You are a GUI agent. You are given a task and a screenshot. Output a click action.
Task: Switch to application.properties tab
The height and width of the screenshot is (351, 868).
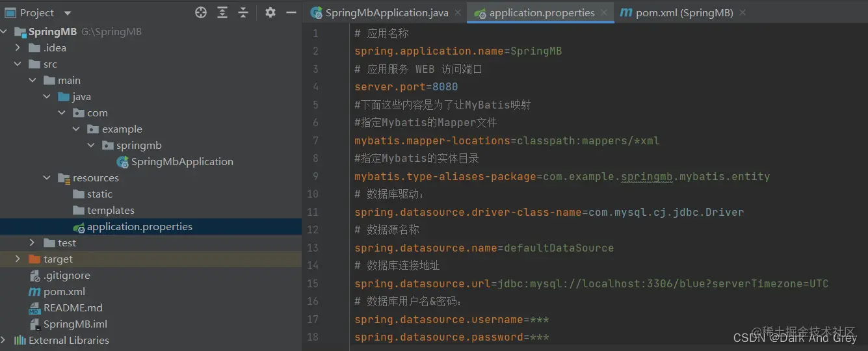pos(542,12)
